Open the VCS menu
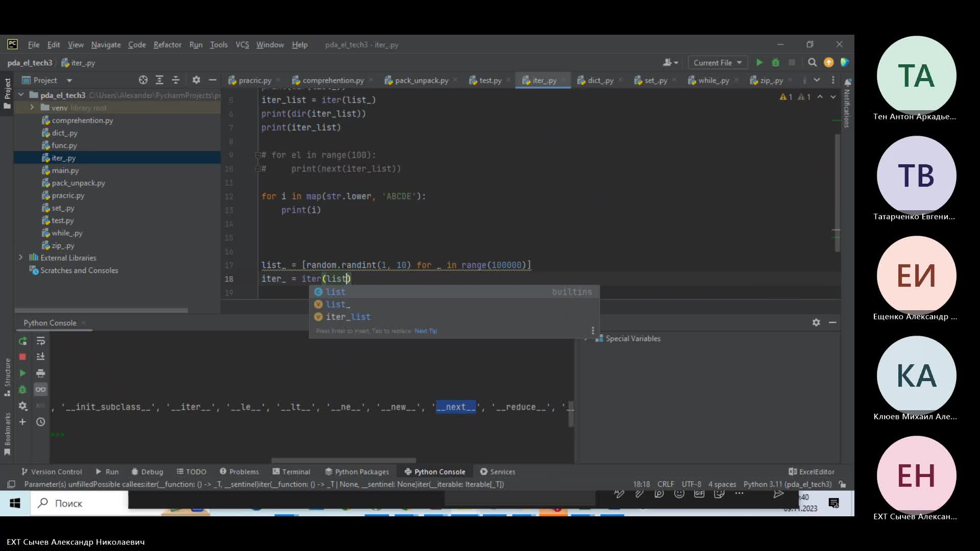Image resolution: width=980 pixels, height=551 pixels. tap(242, 44)
